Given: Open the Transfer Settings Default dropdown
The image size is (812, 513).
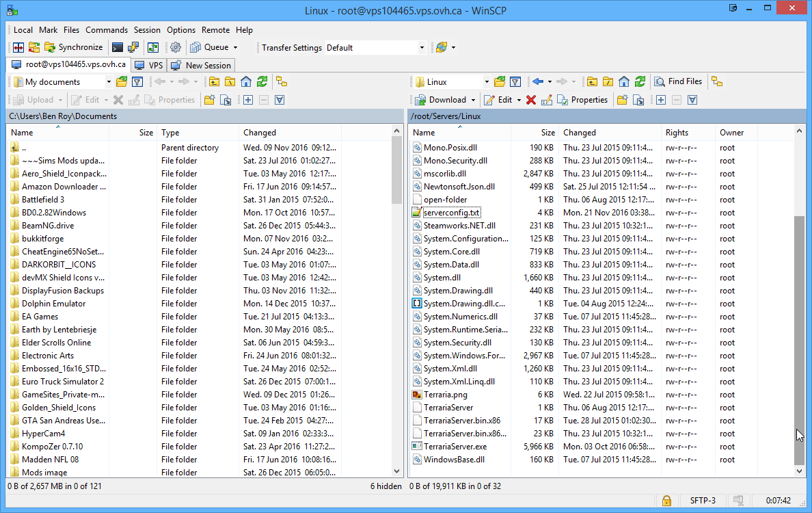Looking at the screenshot, I should click(421, 48).
